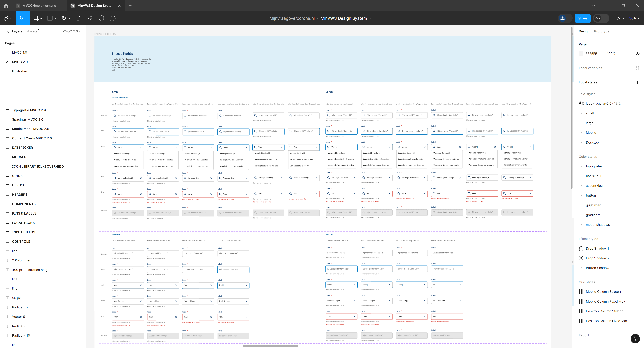
Task: Select the Vector 9 layer
Action: click(18, 317)
